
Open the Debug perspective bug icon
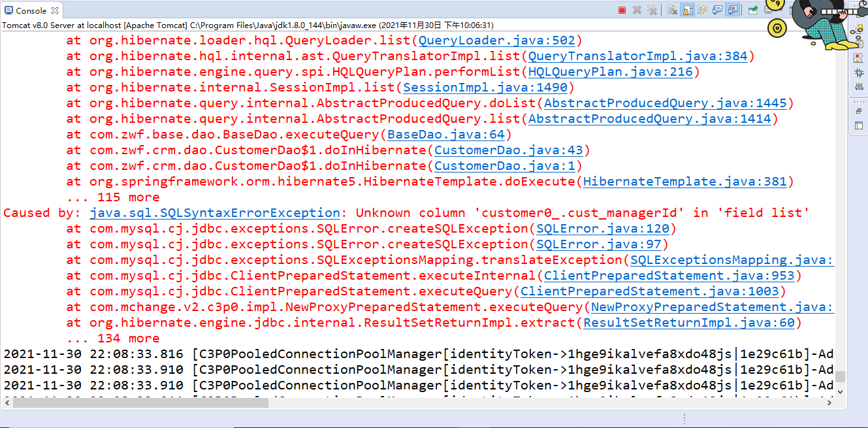tap(859, 73)
